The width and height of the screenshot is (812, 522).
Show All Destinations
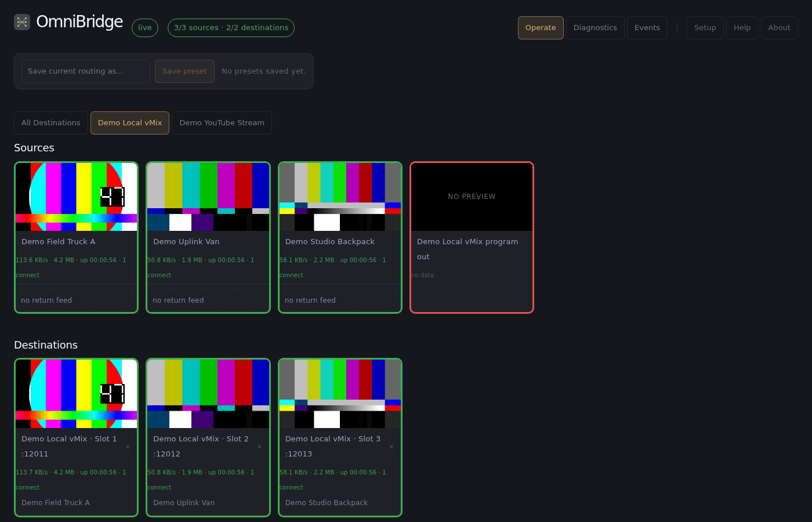pyautogui.click(x=51, y=123)
